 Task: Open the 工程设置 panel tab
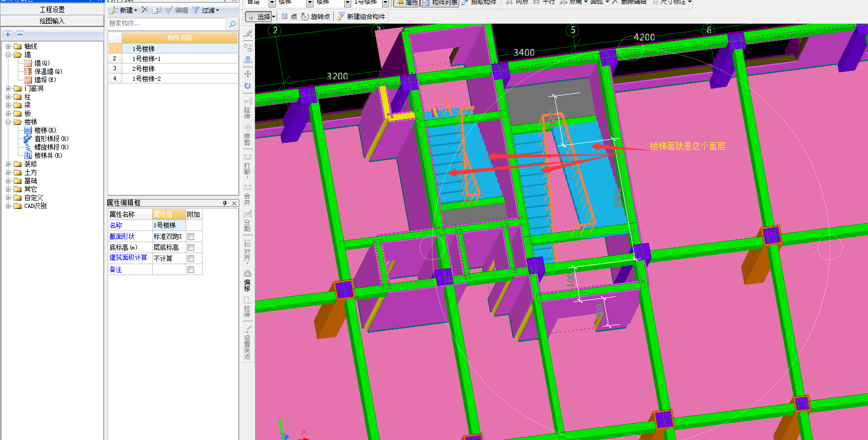tap(52, 9)
